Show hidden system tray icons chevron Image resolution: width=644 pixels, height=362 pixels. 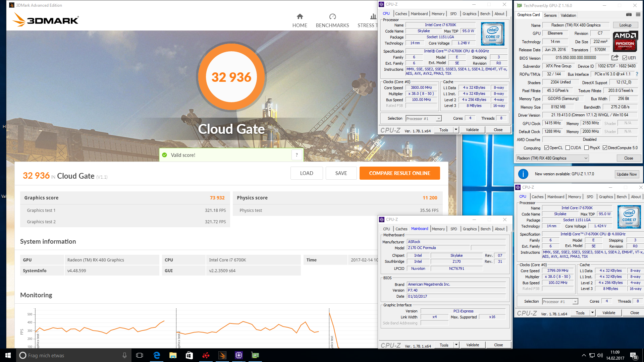pos(584,355)
